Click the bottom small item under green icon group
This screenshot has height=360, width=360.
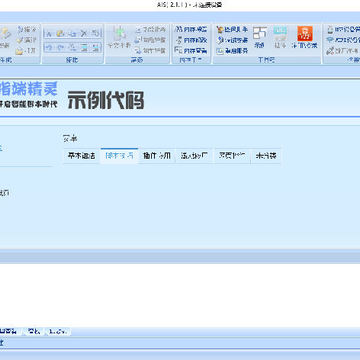point(150,51)
